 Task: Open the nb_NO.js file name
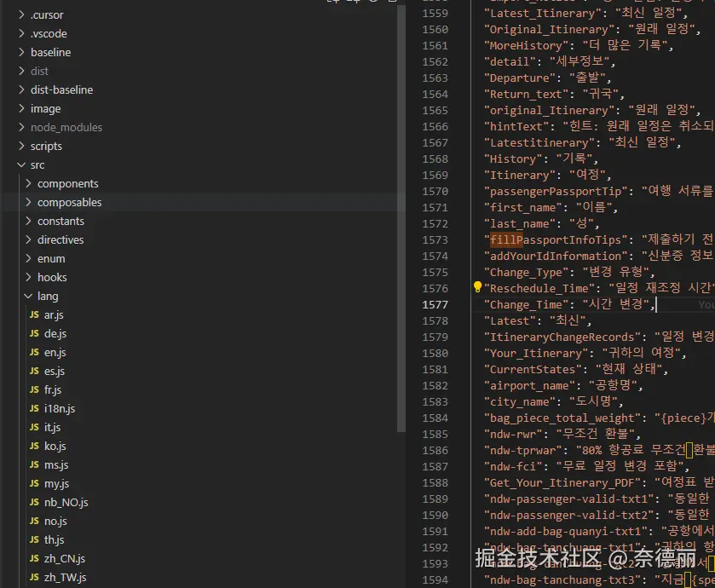66,502
